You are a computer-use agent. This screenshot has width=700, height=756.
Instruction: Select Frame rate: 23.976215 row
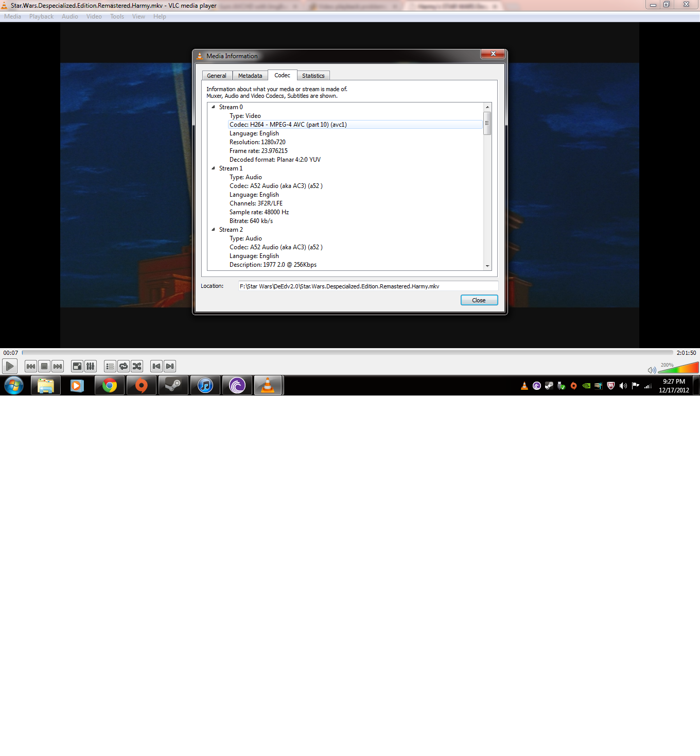[258, 151]
